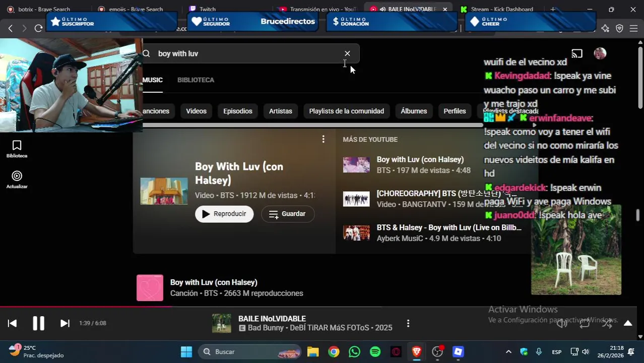Open the Brave hamburger menu
The height and width of the screenshot is (363, 644).
pyautogui.click(x=634, y=28)
